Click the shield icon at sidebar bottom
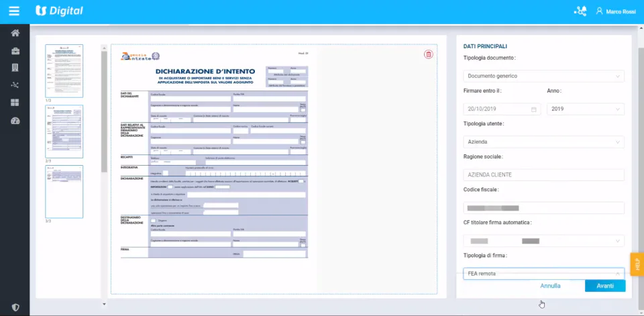The width and height of the screenshot is (644, 316). point(15,307)
